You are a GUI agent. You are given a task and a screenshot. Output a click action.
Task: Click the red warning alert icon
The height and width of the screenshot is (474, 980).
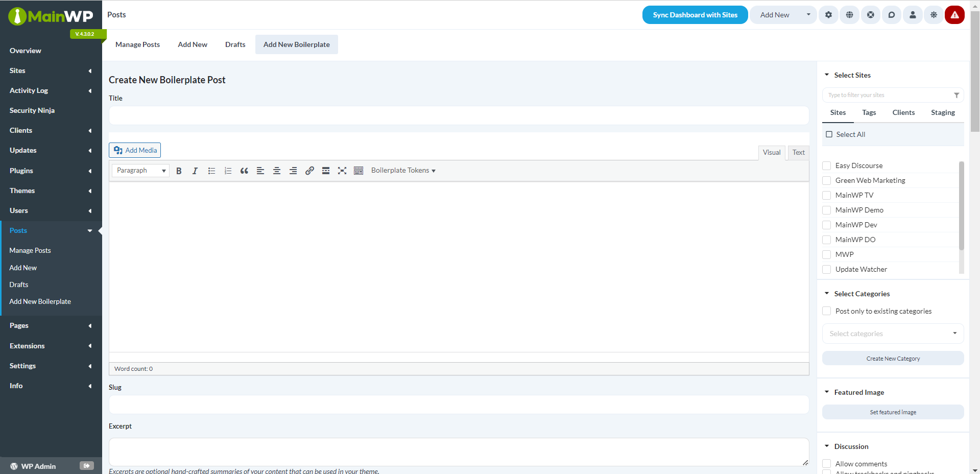954,15
